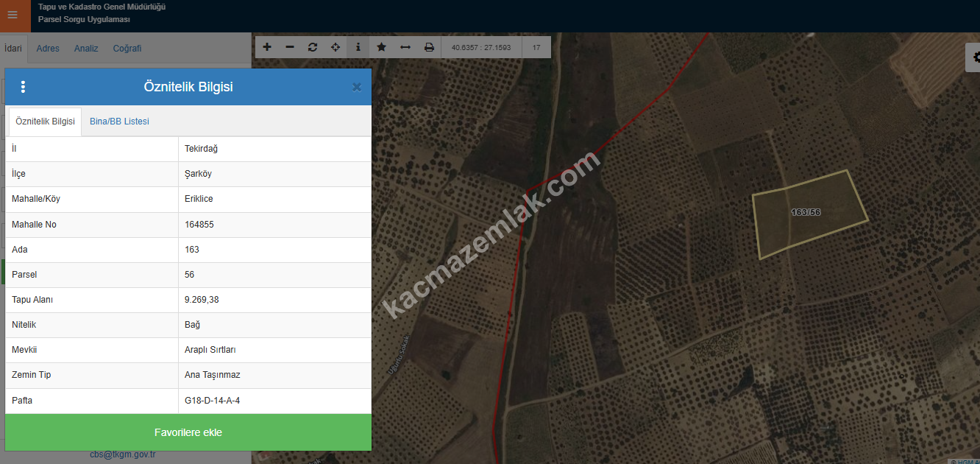Click the crosshair locate icon

tap(335, 47)
